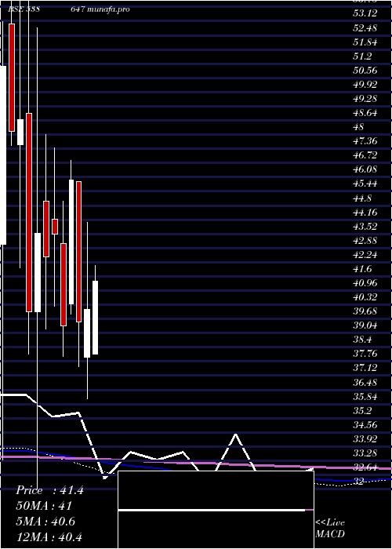Pick the 38.4 price level
The image size is (392, 549).
point(362,340)
